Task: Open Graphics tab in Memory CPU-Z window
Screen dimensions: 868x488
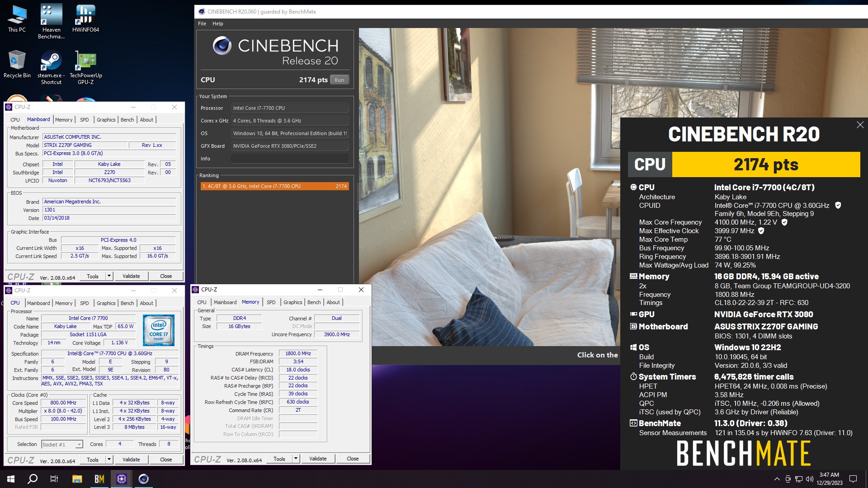Action: coord(292,302)
